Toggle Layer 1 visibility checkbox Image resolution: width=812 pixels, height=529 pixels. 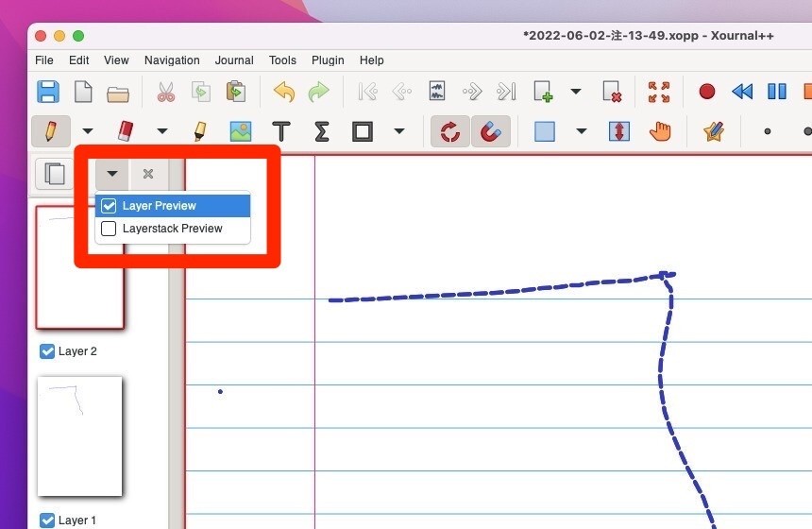(x=47, y=520)
